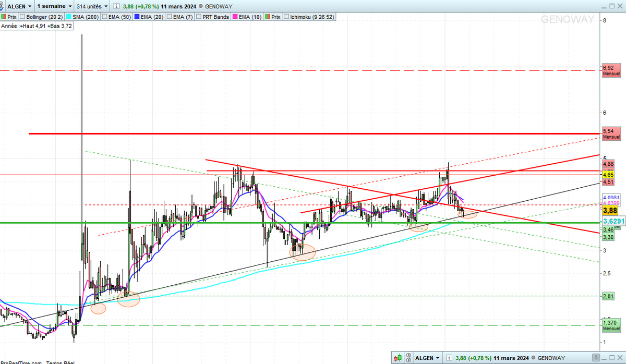
Task: Click the grey status dot beside top GENOWAY
Action: (200, 6)
